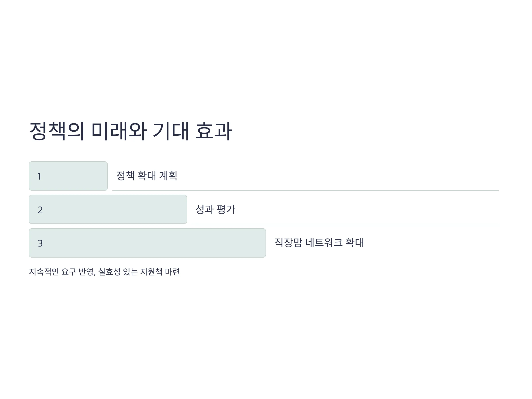Screen dimensions: 532x399
Task: Click the word 평가 in the second label
Action: [226, 209]
